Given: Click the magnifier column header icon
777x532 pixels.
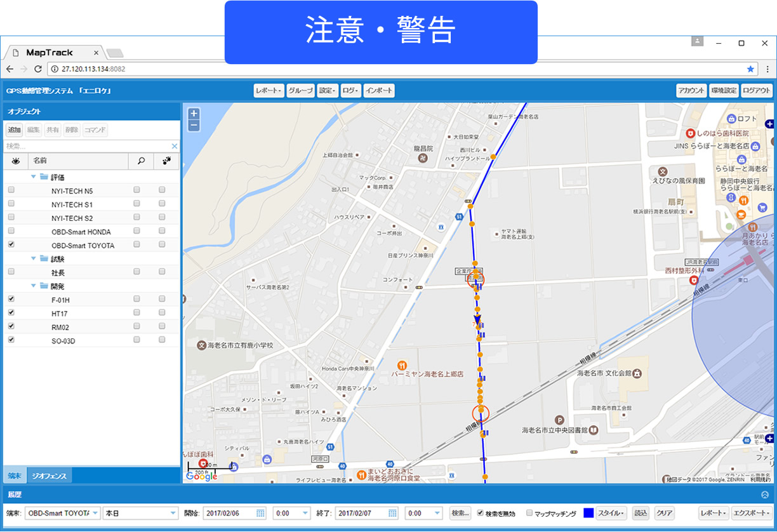Looking at the screenshot, I should (140, 161).
